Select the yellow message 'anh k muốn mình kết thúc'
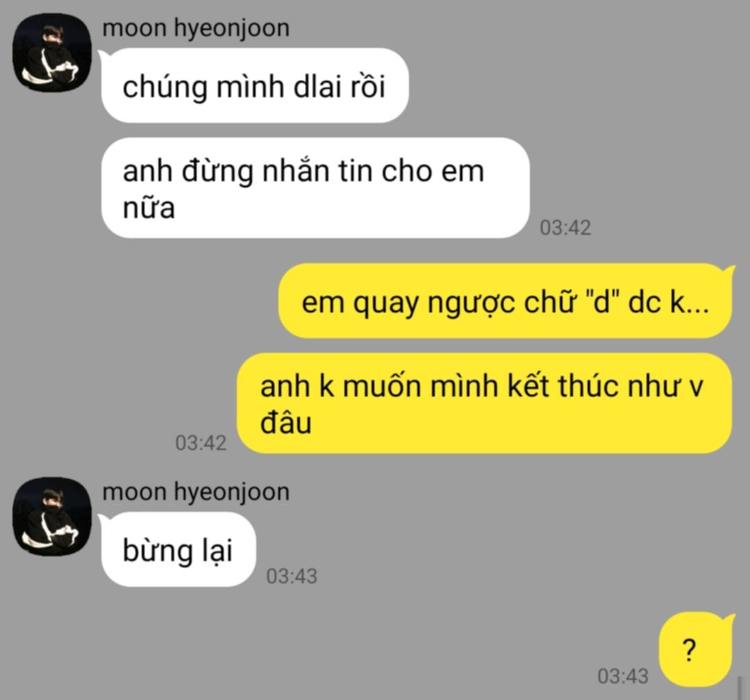Image resolution: width=750 pixels, height=700 pixels. tap(485, 403)
